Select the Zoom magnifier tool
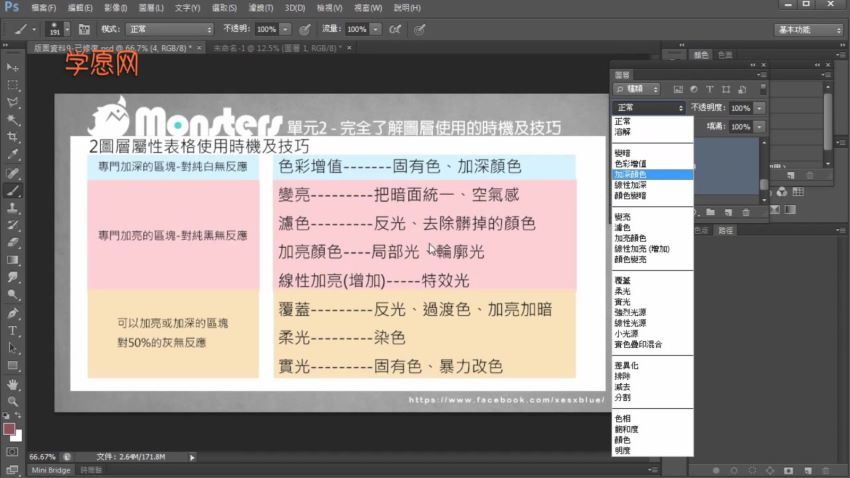The height and width of the screenshot is (478, 850). click(x=13, y=401)
